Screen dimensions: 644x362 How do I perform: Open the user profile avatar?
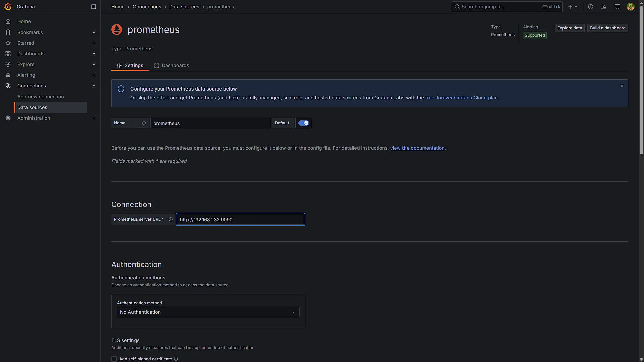point(631,7)
